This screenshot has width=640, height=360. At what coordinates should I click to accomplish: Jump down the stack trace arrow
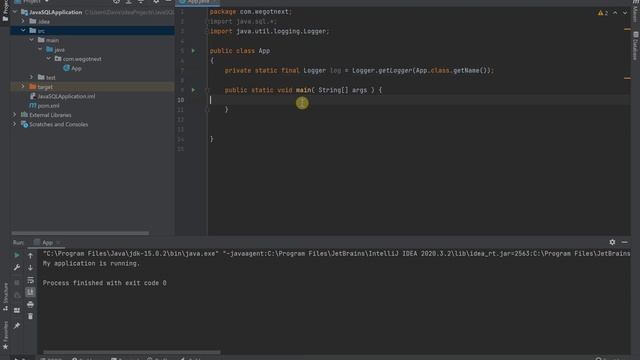pos(30,268)
